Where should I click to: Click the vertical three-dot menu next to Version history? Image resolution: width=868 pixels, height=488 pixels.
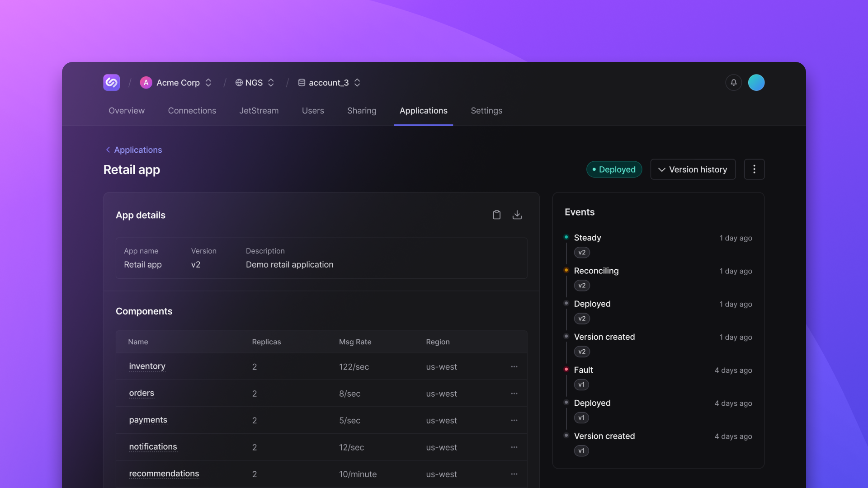754,169
